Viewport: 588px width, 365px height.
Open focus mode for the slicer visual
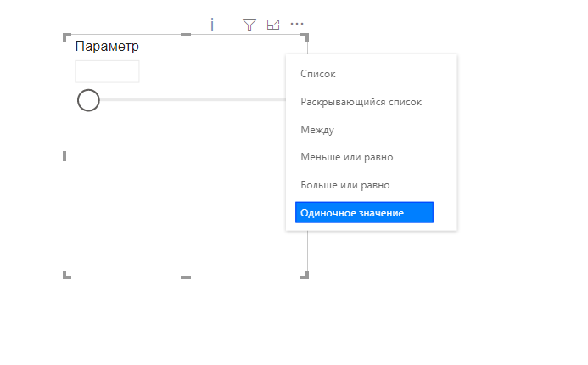[273, 25]
